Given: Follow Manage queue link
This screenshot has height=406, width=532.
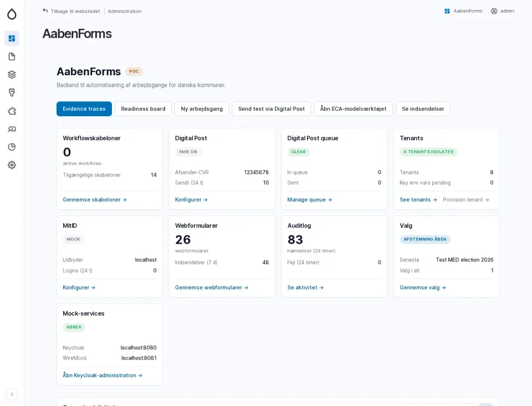Looking at the screenshot, I should [x=309, y=200].
